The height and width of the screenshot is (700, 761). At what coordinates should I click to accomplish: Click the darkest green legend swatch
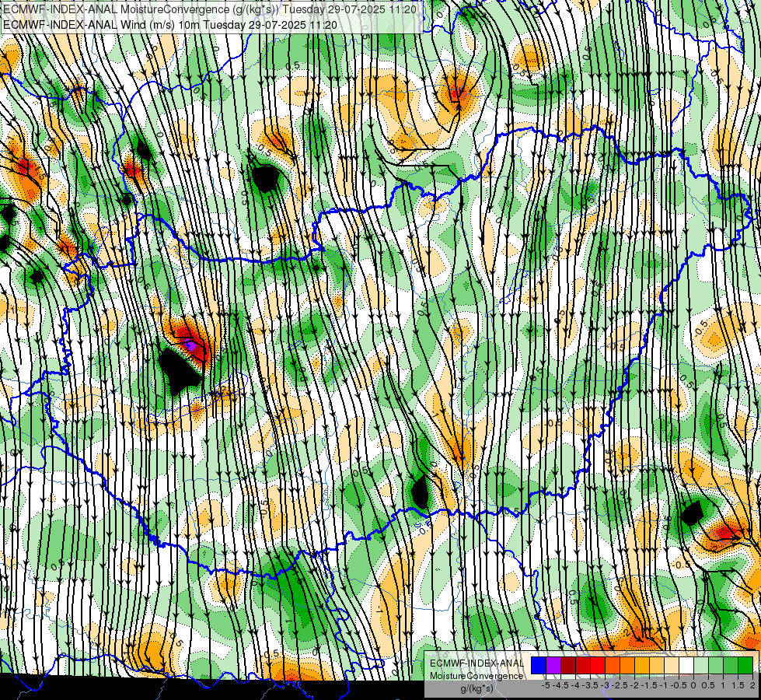(x=745, y=665)
